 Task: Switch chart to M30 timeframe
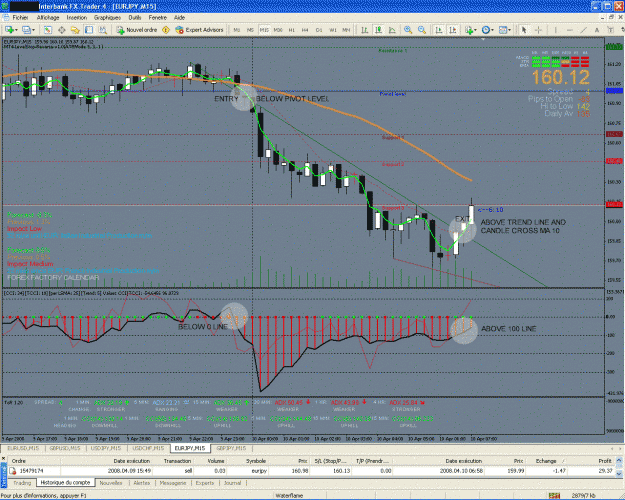click(278, 30)
